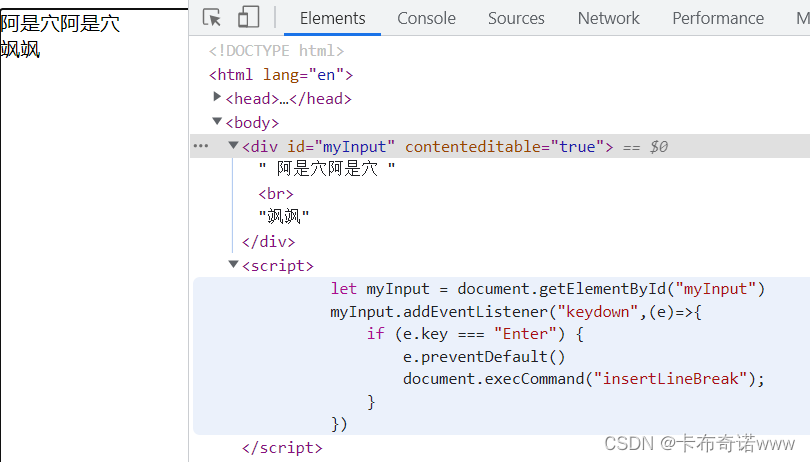Select the closing /div tag line
810x462 pixels.
pos(269,241)
